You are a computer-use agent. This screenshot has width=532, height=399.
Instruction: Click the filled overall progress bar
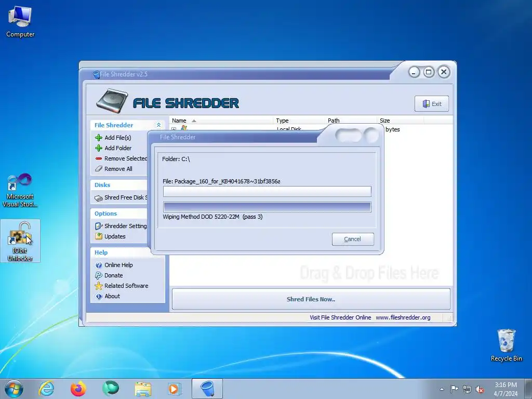tap(267, 207)
